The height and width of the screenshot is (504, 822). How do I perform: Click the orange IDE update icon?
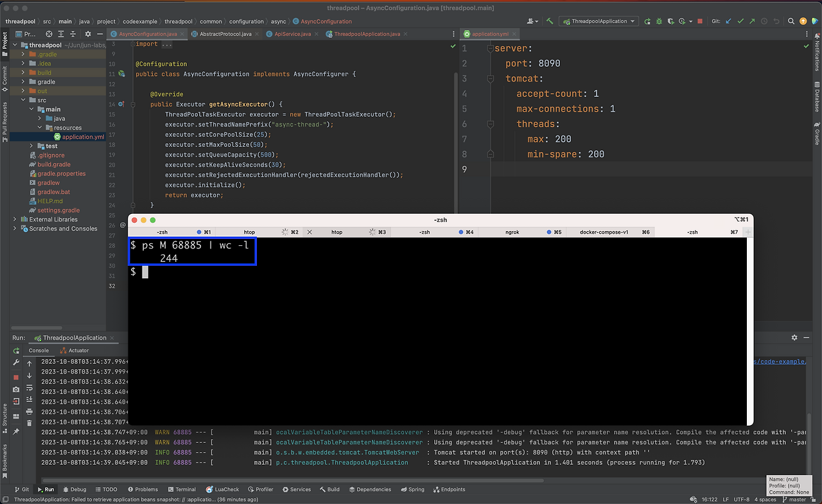[x=803, y=21]
